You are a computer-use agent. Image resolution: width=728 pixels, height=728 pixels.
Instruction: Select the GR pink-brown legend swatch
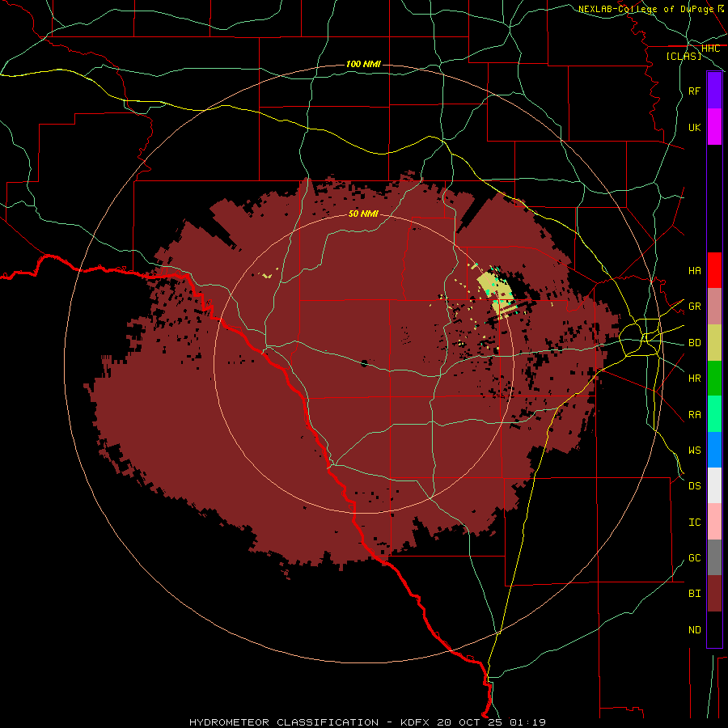(x=714, y=307)
